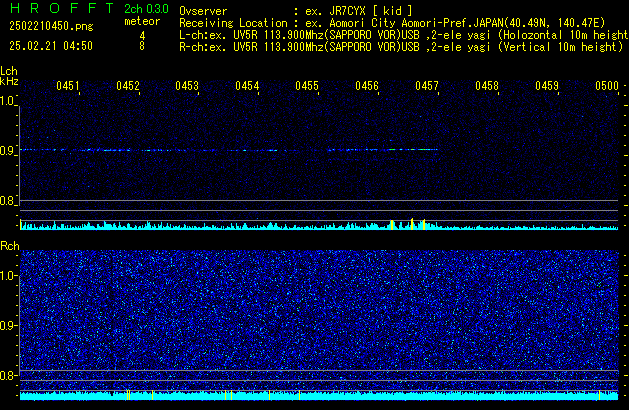Click the timestamp '25.02.21 04:50'

[x=51, y=46]
